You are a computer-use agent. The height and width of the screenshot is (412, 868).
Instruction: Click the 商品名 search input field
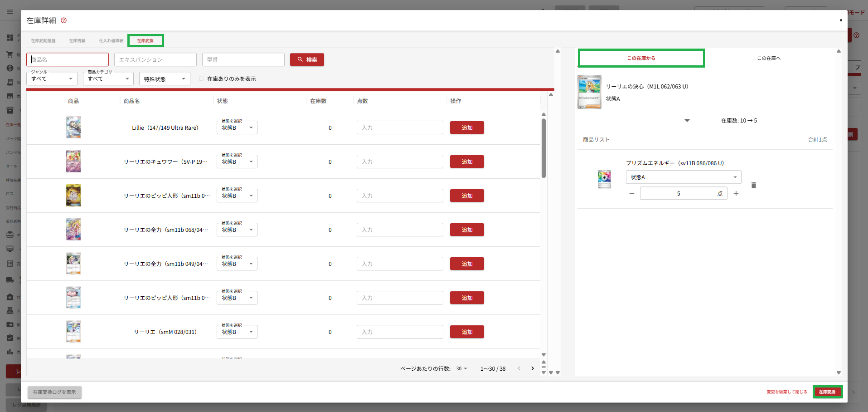tap(68, 59)
